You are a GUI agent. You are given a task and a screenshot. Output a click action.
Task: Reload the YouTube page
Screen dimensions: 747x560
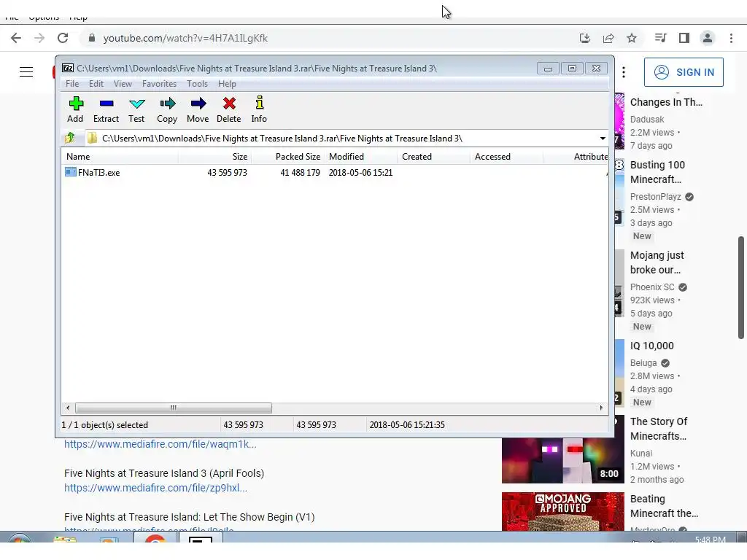(63, 38)
